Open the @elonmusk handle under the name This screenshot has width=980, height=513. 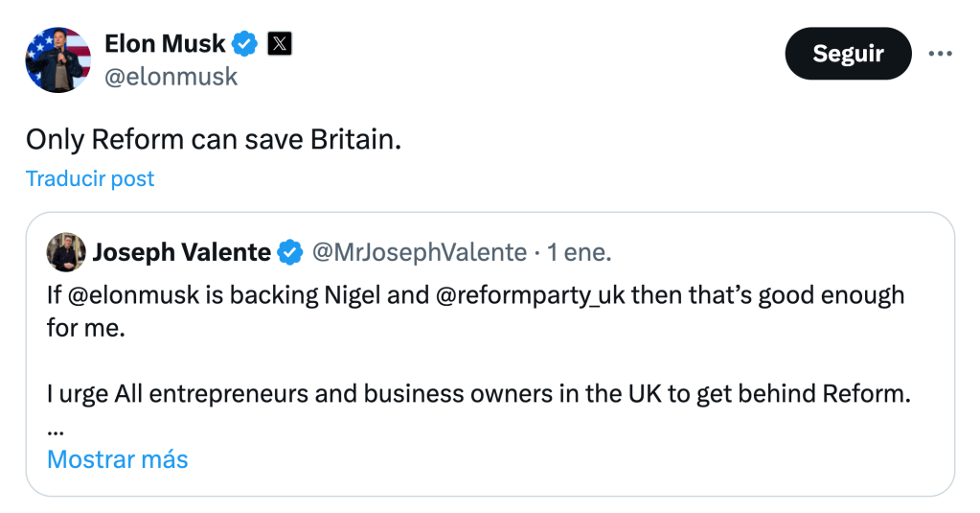[x=171, y=77]
